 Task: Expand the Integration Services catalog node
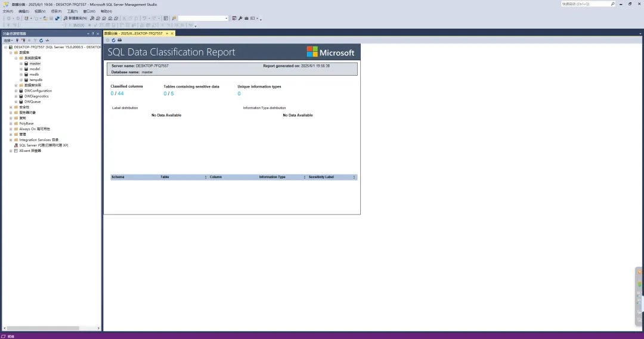(x=11, y=140)
